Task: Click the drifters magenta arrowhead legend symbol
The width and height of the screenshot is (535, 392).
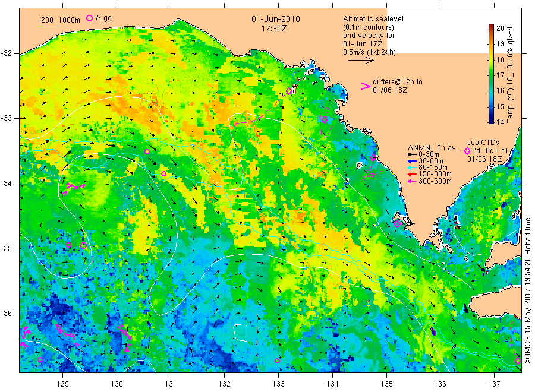Action: coord(366,86)
